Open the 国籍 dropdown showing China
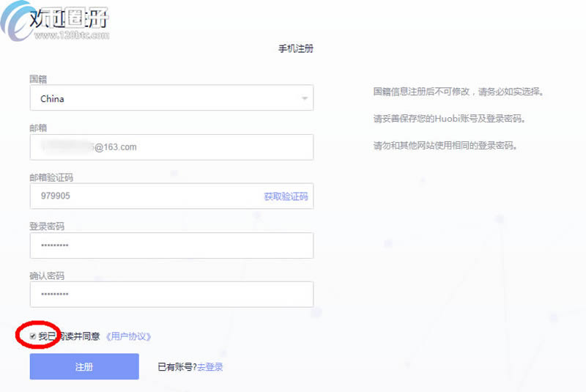This screenshot has width=586, height=392. pyautogui.click(x=161, y=99)
